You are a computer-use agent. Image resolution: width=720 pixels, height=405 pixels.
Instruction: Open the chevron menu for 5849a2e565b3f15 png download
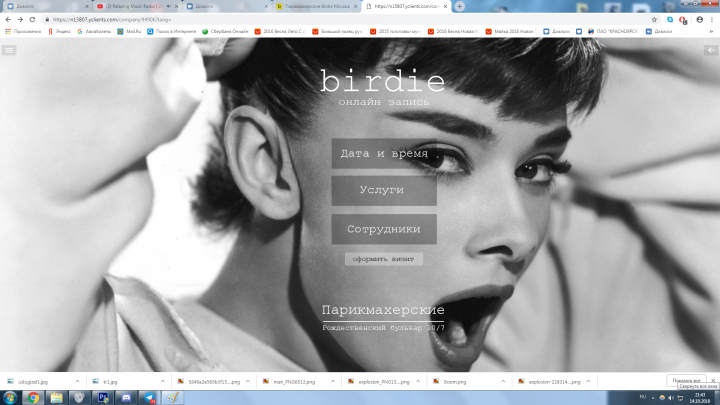coord(248,382)
